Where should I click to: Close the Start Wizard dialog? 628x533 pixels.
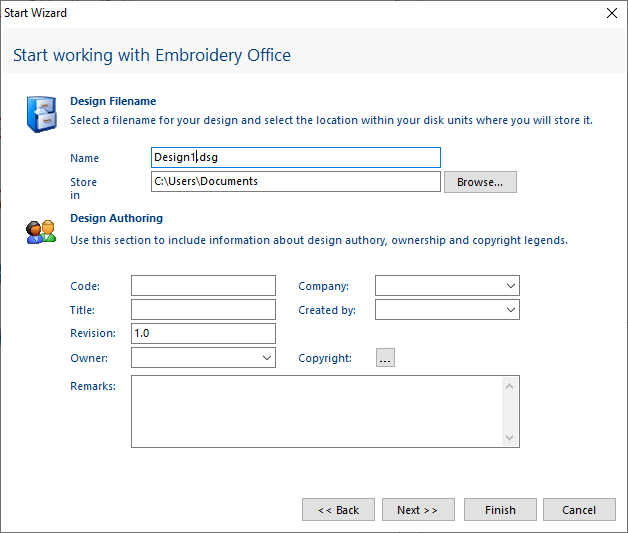[x=612, y=13]
